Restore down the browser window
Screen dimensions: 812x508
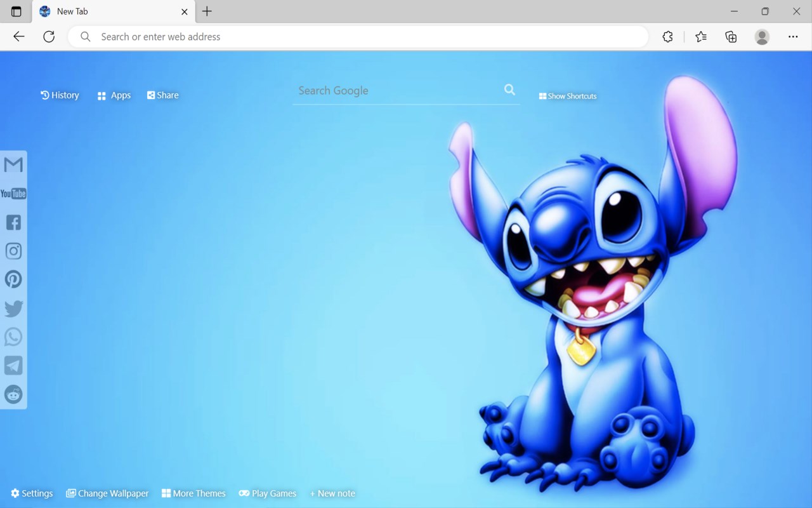[x=765, y=11]
